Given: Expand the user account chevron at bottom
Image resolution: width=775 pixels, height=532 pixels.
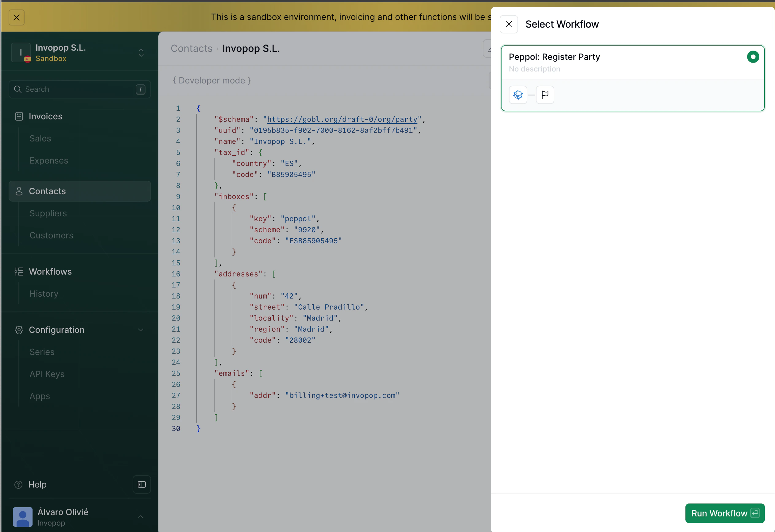Looking at the screenshot, I should click(x=140, y=517).
